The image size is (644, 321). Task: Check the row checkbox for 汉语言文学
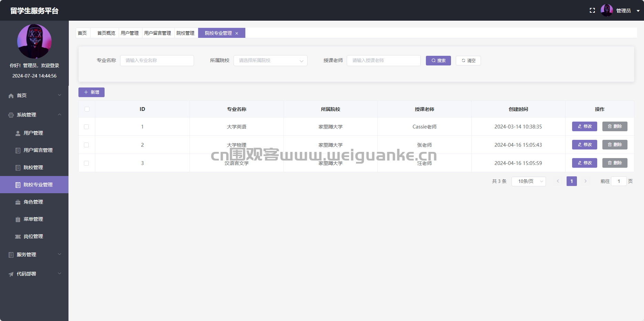pos(86,163)
